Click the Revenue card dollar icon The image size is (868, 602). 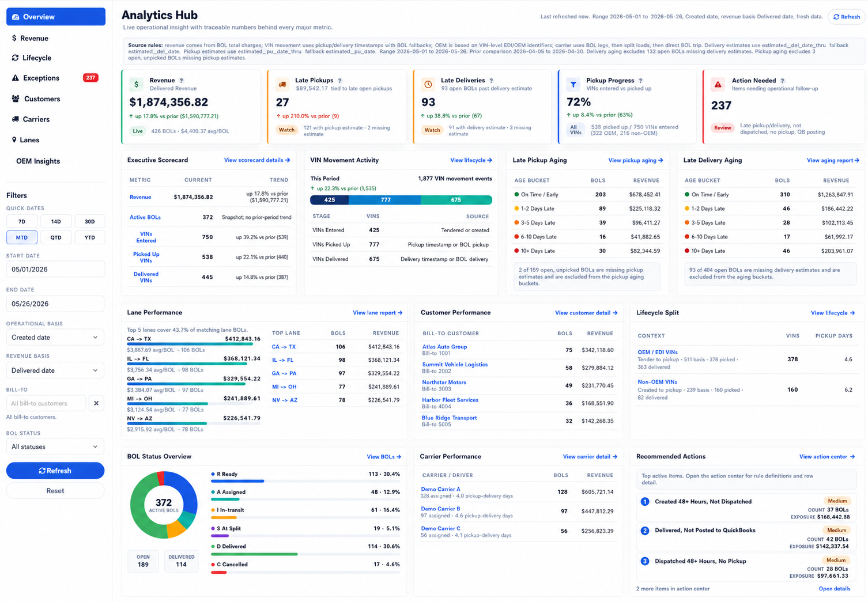(136, 84)
